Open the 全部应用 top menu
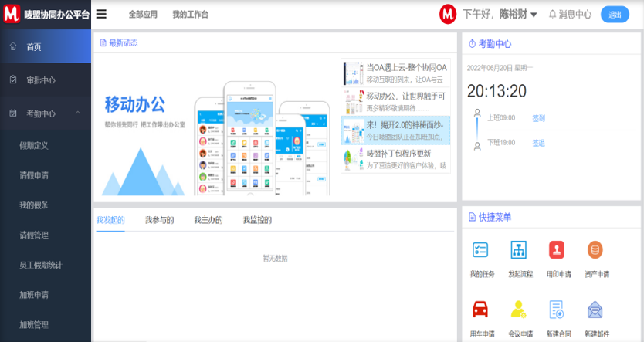 point(142,14)
